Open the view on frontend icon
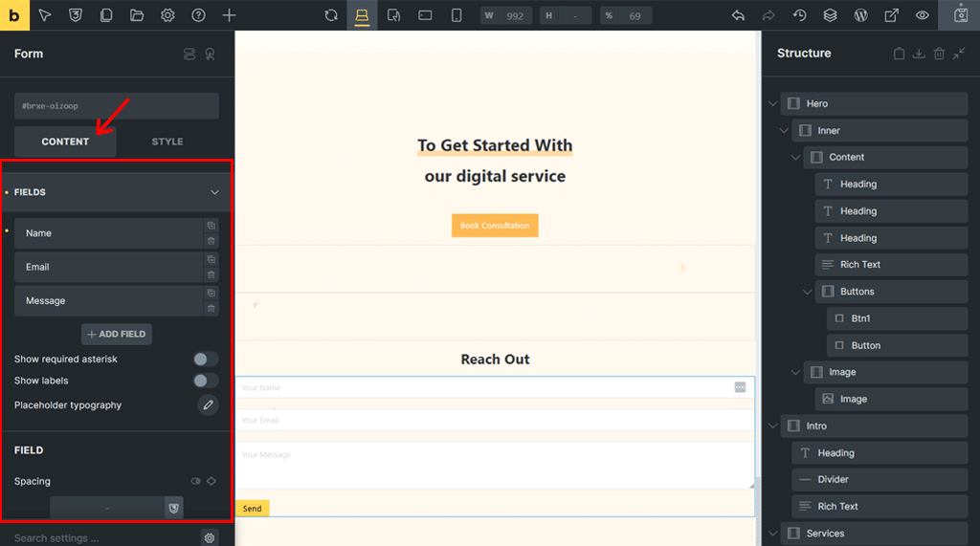The height and width of the screenshot is (546, 980). [892, 15]
